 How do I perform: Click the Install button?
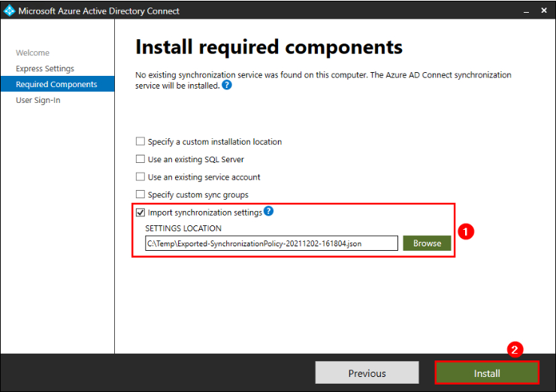point(487,373)
